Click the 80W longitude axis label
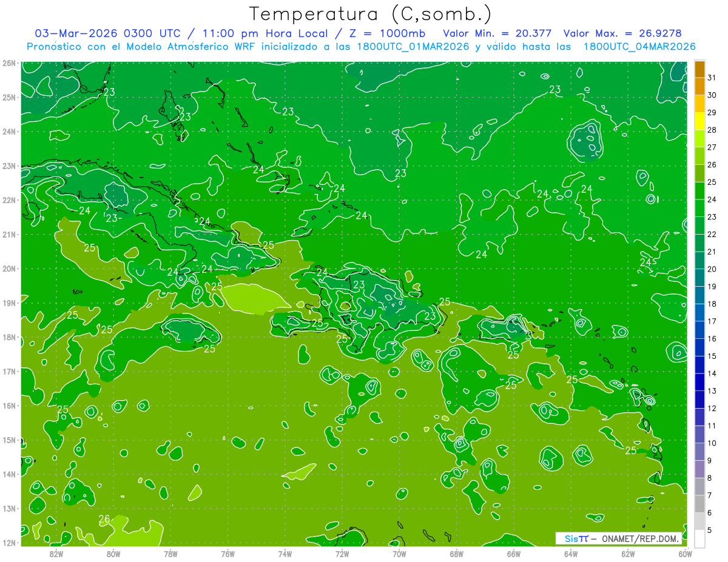728x562 pixels. 113,554
